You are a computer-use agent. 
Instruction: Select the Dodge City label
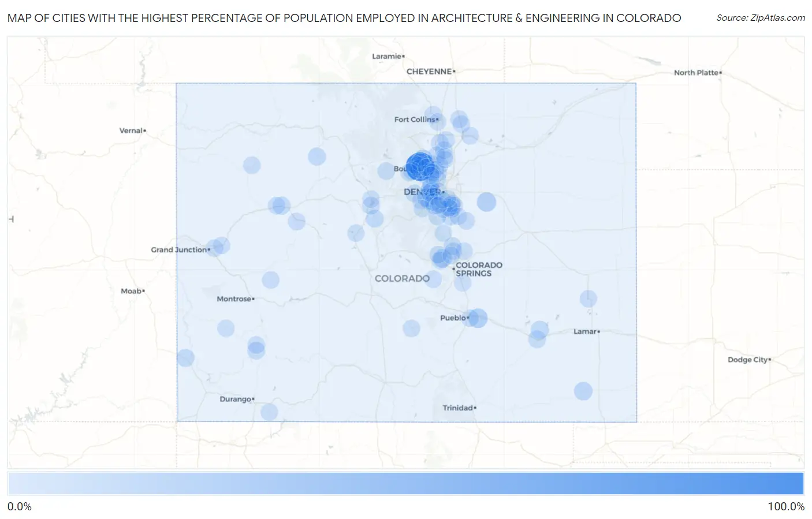point(749,360)
